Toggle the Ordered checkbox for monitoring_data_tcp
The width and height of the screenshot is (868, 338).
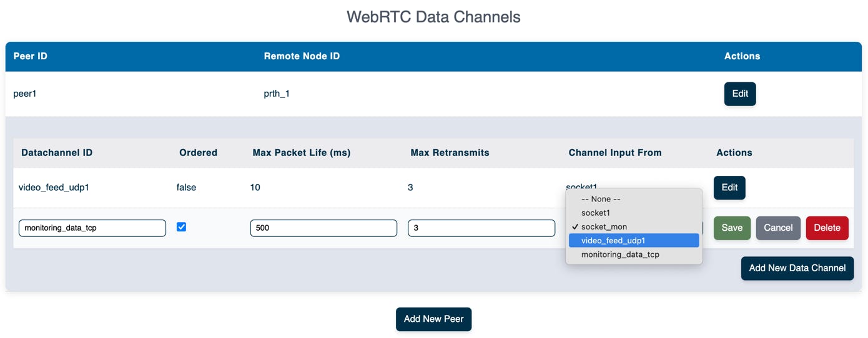(181, 227)
